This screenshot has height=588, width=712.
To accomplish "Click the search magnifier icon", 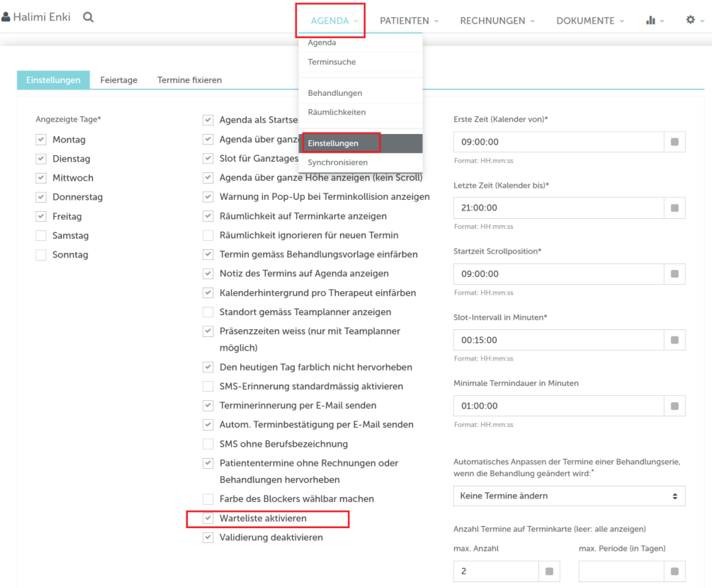I will [x=88, y=17].
